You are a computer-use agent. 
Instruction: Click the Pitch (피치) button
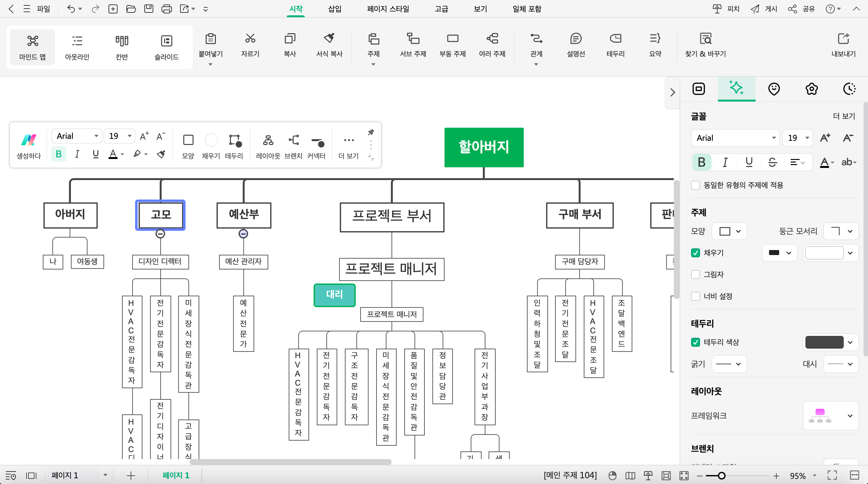[x=726, y=9]
